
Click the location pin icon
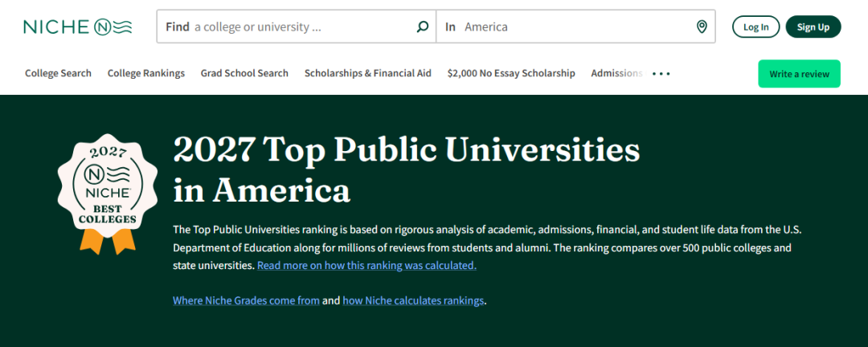pos(702,27)
